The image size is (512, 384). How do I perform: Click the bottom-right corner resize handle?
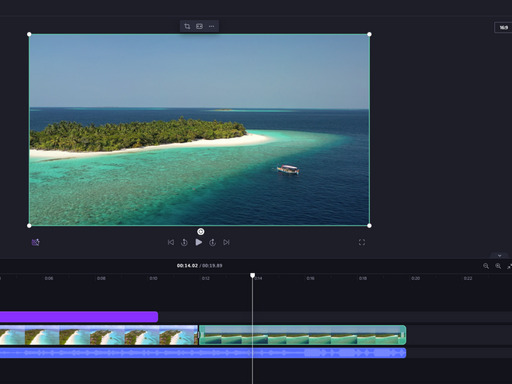(x=369, y=226)
